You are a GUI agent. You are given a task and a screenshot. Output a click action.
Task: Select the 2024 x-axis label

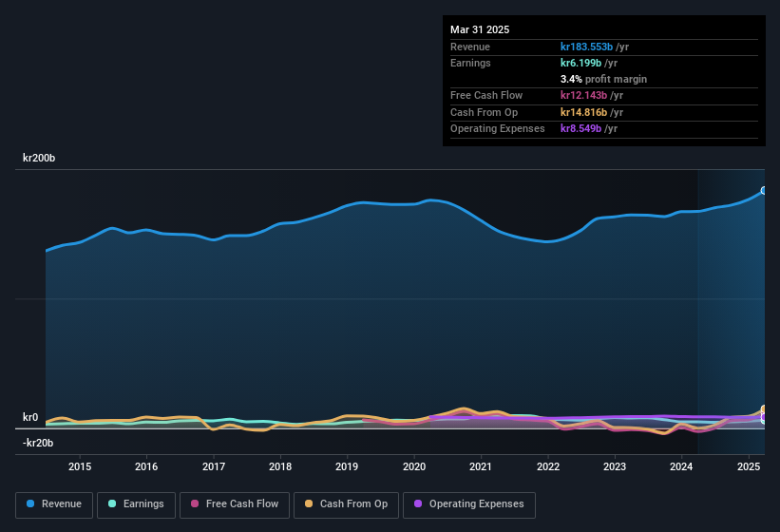[x=681, y=466]
